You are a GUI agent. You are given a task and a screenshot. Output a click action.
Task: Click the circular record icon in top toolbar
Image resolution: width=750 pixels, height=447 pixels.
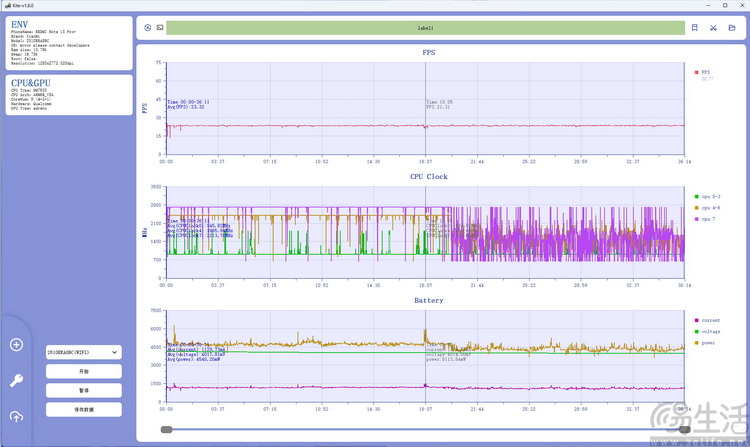click(x=148, y=28)
